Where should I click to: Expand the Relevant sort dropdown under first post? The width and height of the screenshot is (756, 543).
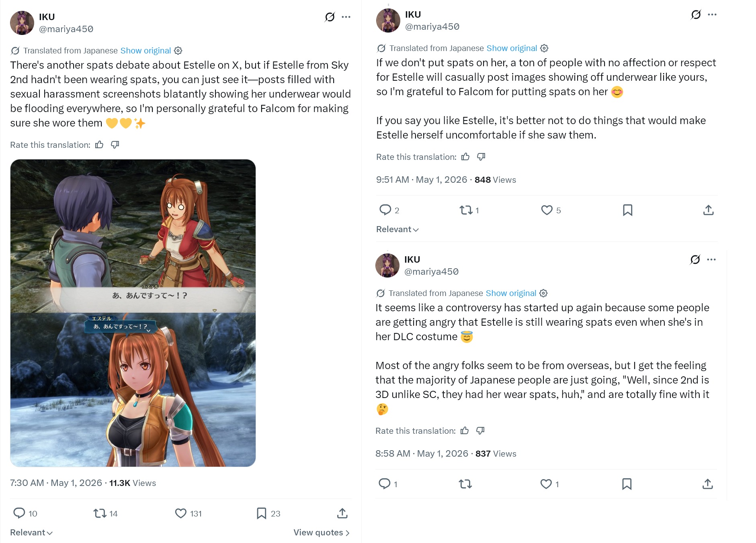[31, 533]
